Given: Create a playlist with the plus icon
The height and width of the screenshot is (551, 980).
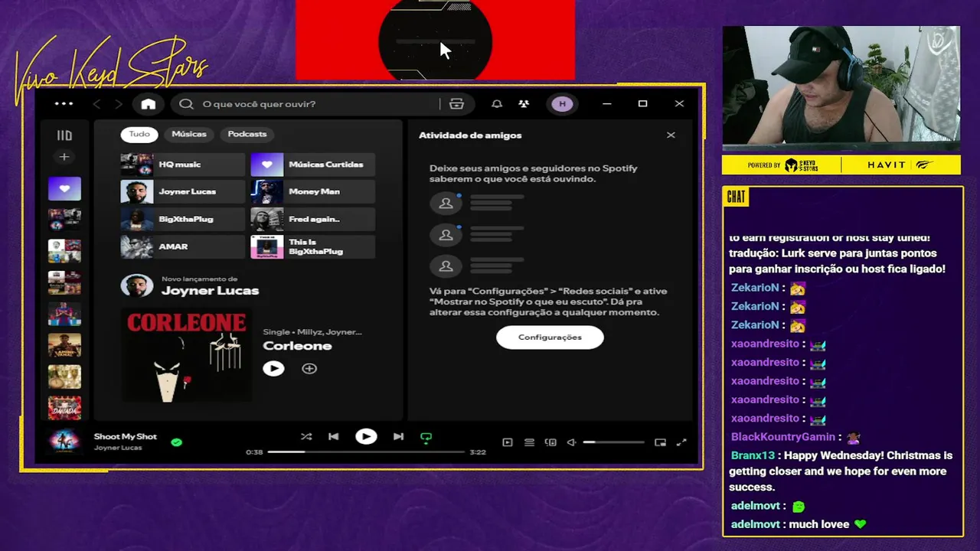Looking at the screenshot, I should pos(64,157).
